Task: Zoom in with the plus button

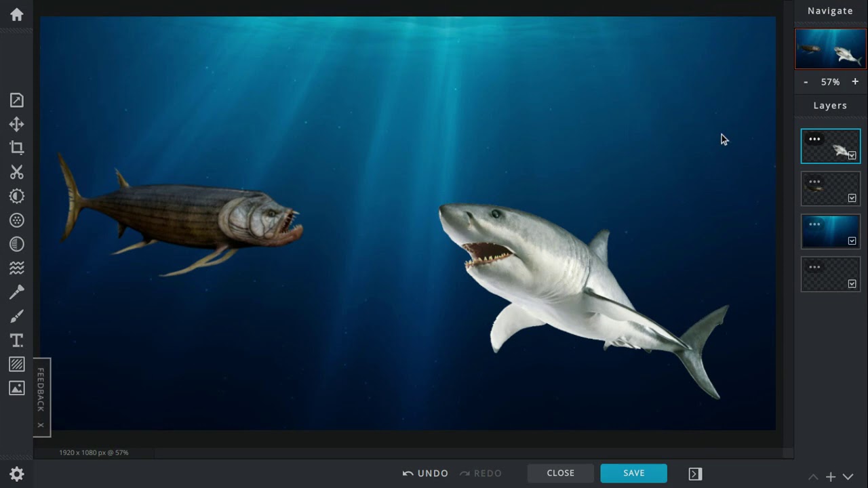Action: pos(855,82)
